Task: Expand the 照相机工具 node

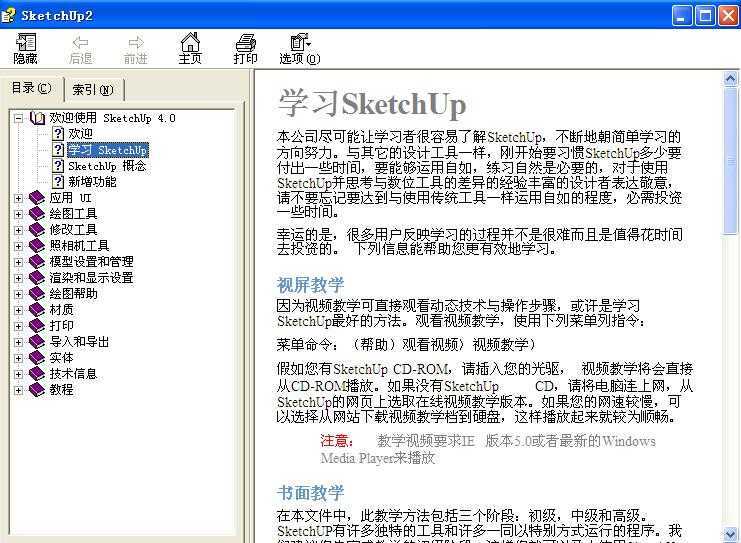Action: [x=18, y=246]
